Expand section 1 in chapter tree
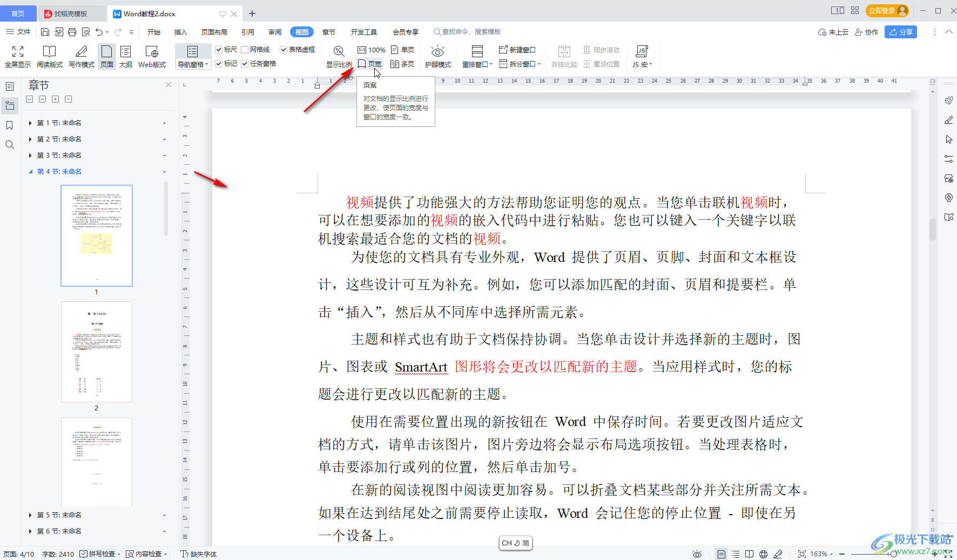Image resolution: width=957 pixels, height=560 pixels. click(x=30, y=123)
